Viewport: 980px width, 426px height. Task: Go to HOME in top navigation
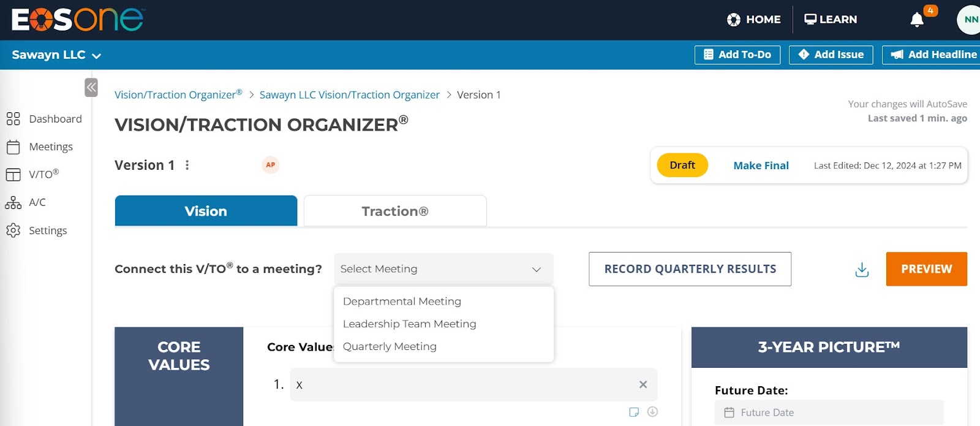coord(754,20)
